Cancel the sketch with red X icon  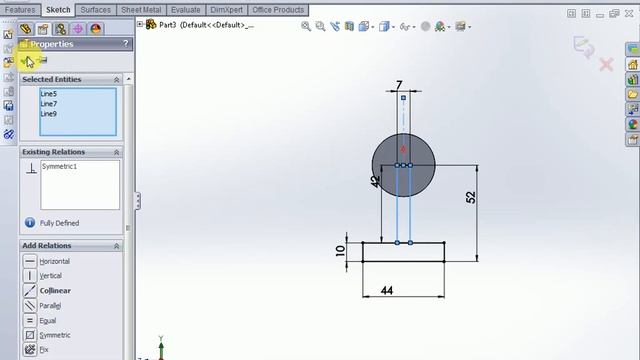click(x=606, y=64)
